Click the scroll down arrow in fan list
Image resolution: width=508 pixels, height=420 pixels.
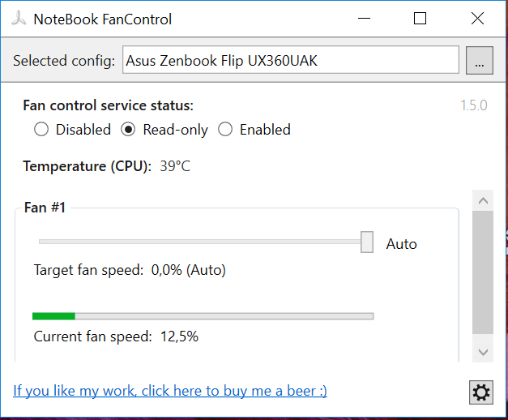coord(483,352)
